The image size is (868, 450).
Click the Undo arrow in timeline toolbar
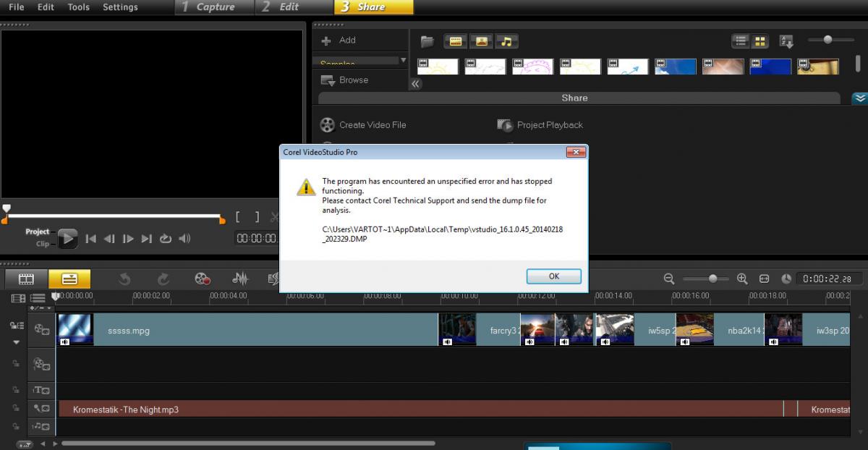click(124, 279)
